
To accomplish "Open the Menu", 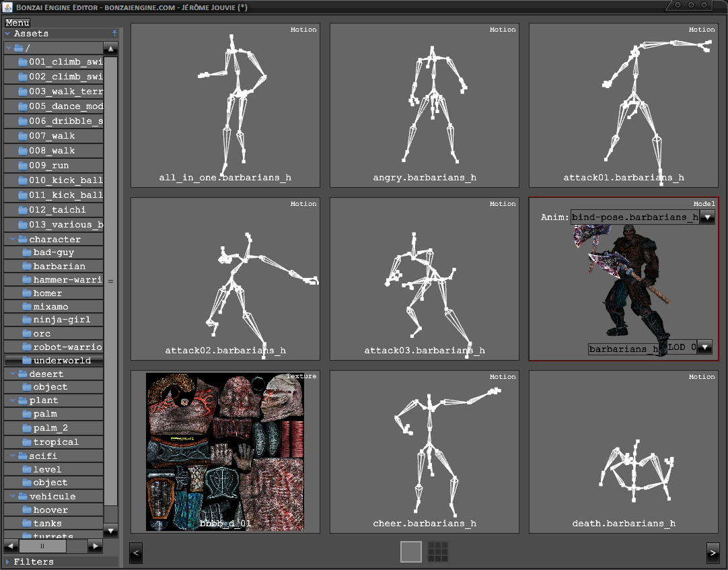I will click(x=17, y=23).
